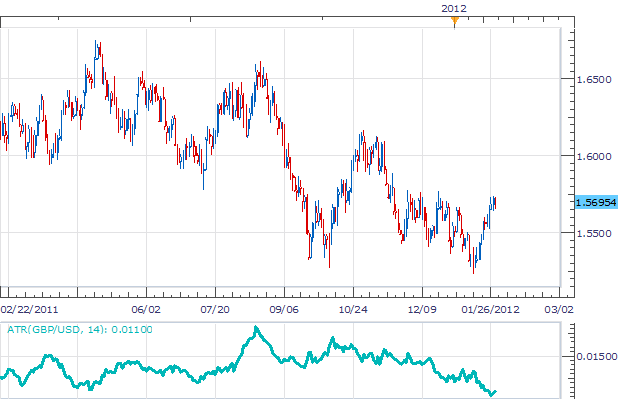Click the 1.56954 current price label
The height and width of the screenshot is (399, 624).
click(596, 202)
